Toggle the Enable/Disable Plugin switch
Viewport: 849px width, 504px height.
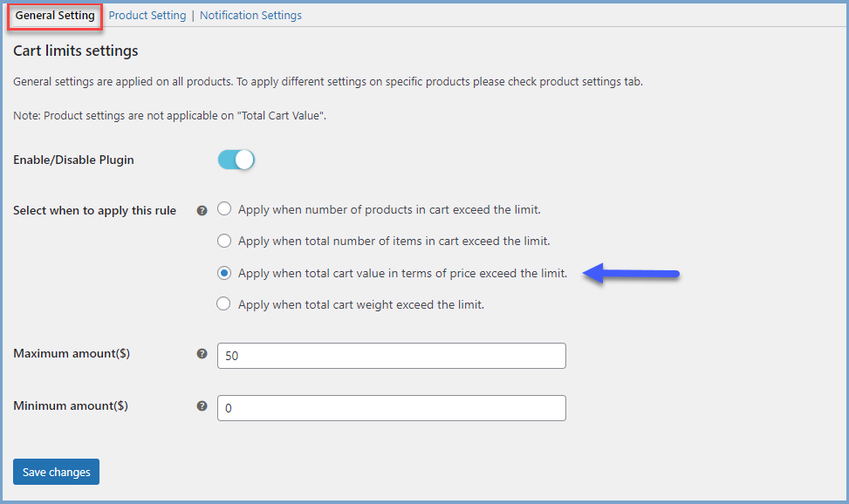tap(236, 160)
